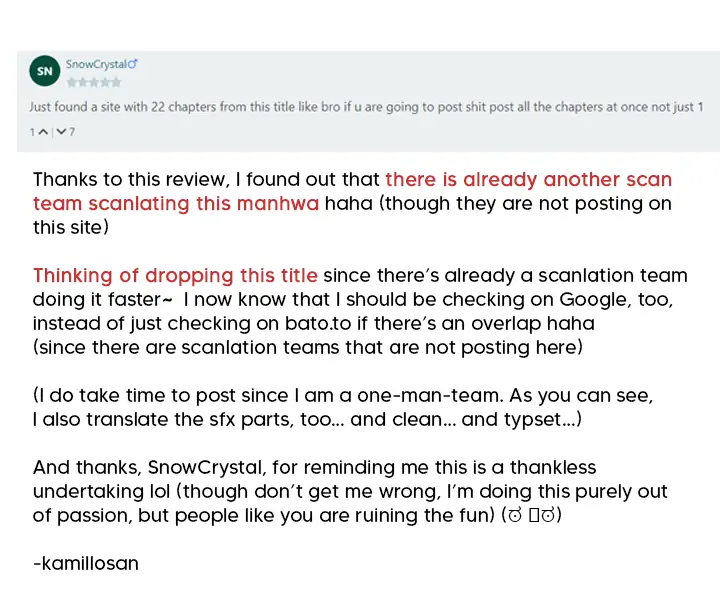Click the male gender symbol beside SnowCrystal
The image size is (720, 602).
coord(133,65)
